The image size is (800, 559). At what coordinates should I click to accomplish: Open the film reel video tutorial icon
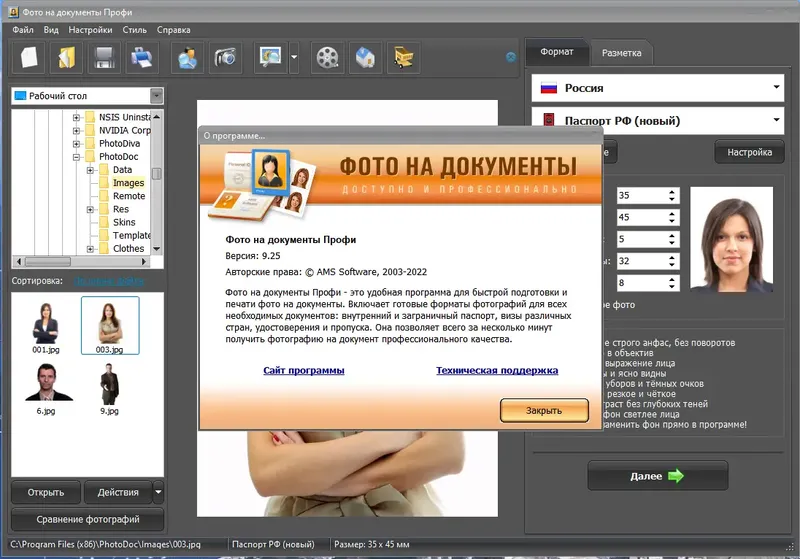[327, 58]
